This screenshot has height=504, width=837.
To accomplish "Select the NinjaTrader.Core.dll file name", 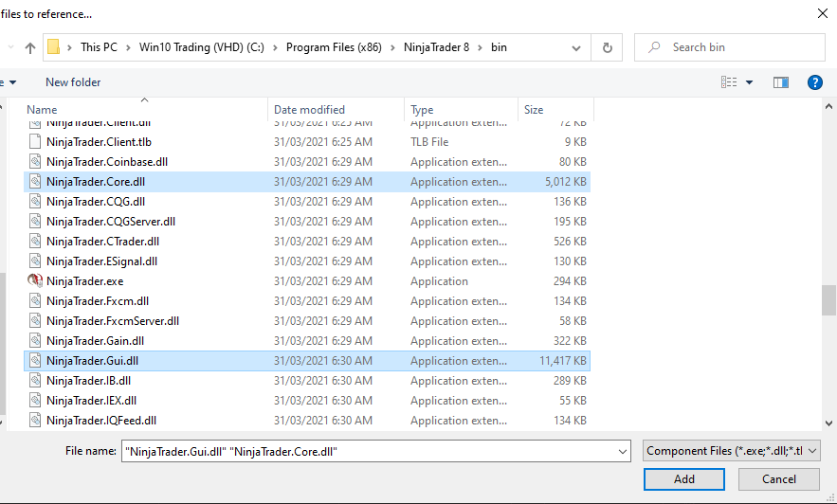I will tap(96, 182).
